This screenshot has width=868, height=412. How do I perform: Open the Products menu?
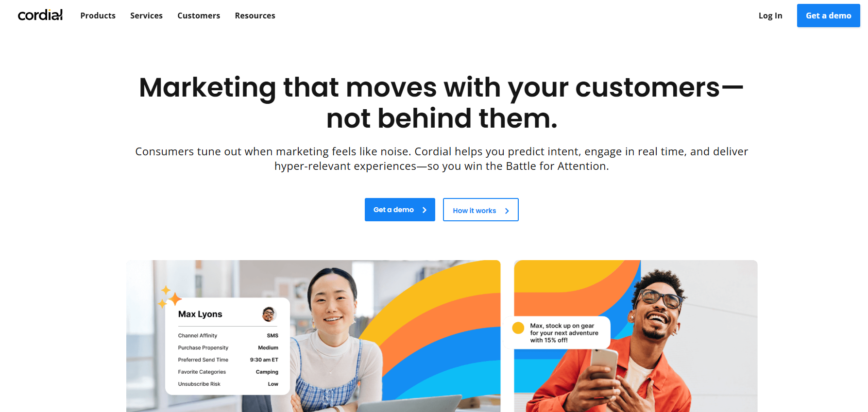(98, 16)
